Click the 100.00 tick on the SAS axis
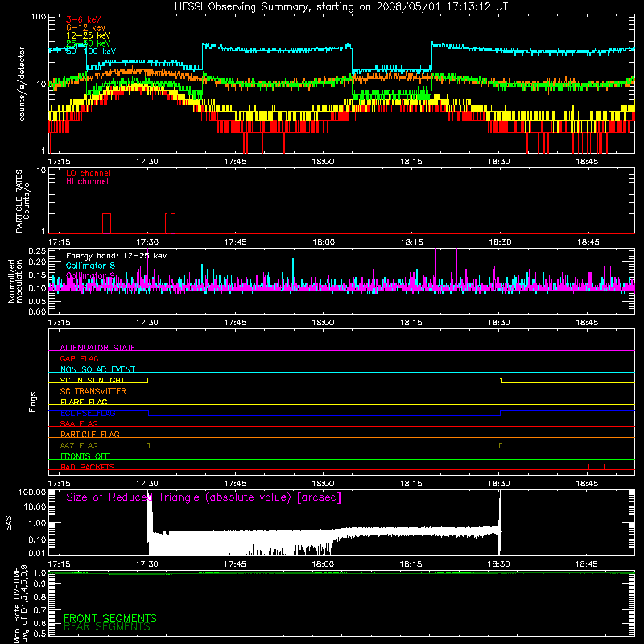Image resolution: width=644 pixels, height=644 pixels. pos(32,492)
